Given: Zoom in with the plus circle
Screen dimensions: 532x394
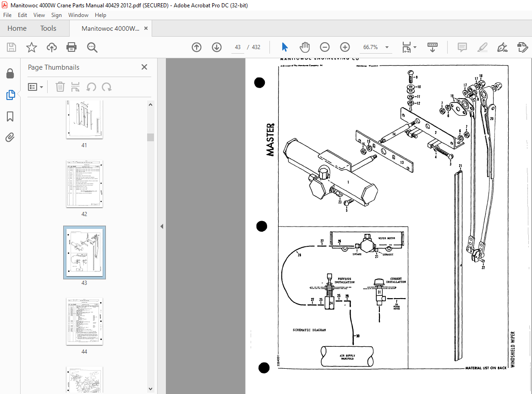Looking at the screenshot, I should [x=345, y=47].
